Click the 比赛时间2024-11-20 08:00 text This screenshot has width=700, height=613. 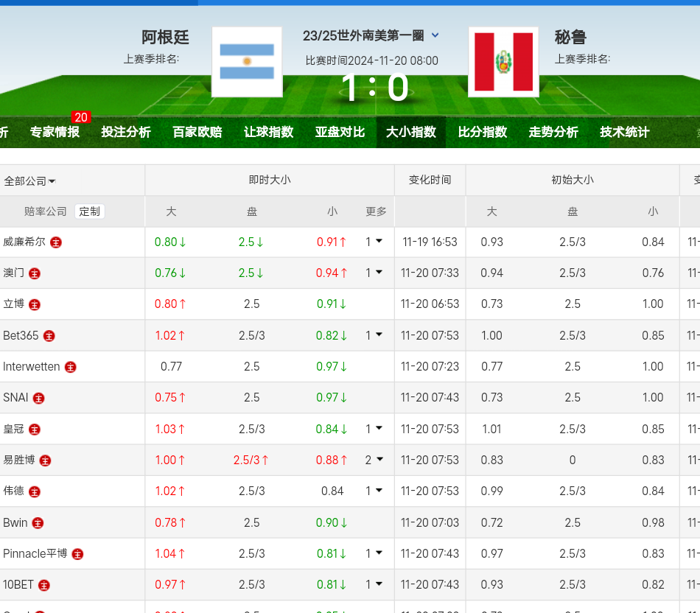[x=372, y=60]
